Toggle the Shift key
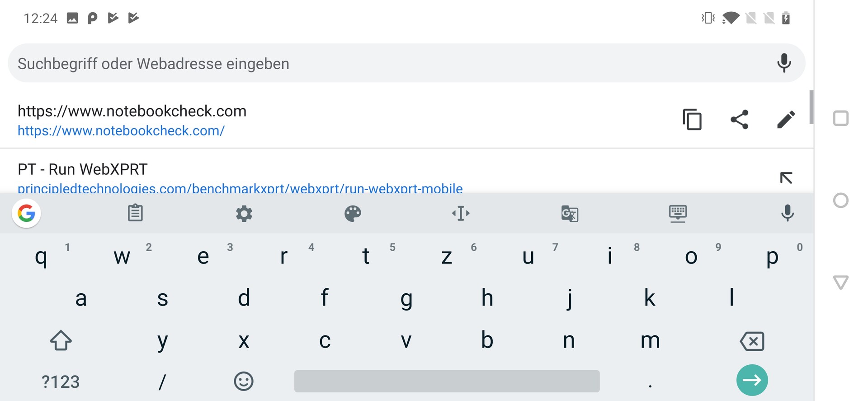 point(61,340)
